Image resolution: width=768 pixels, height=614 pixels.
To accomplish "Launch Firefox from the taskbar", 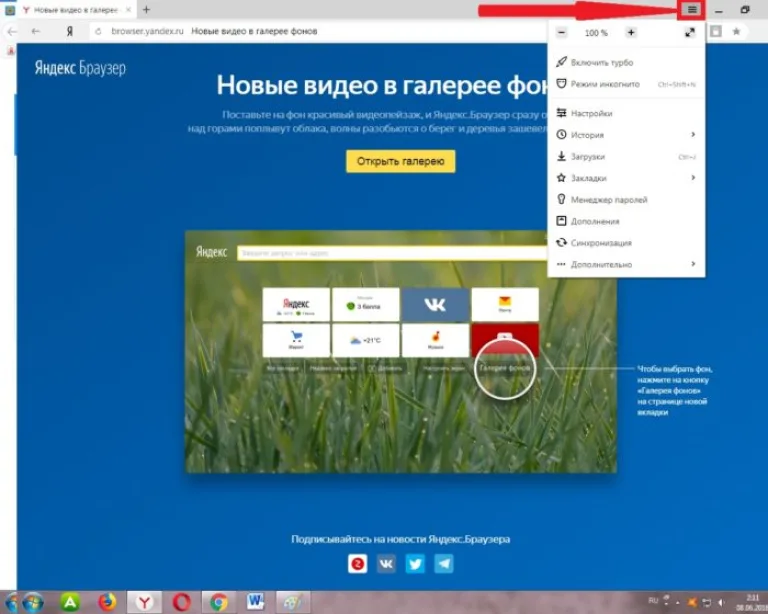I will pos(107,603).
